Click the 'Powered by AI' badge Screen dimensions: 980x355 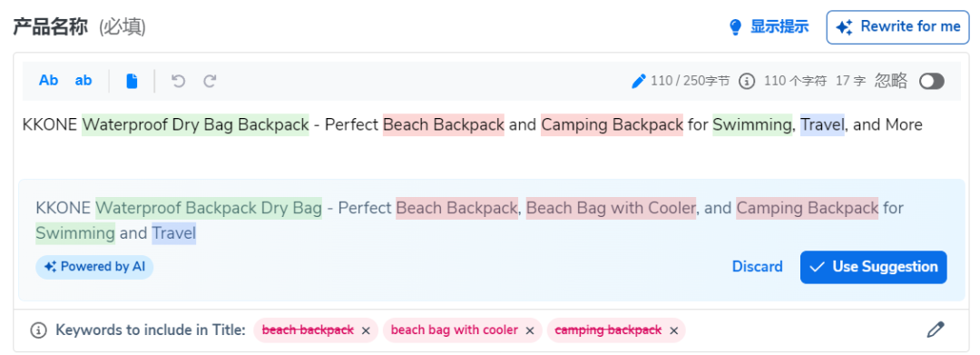pyautogui.click(x=94, y=267)
